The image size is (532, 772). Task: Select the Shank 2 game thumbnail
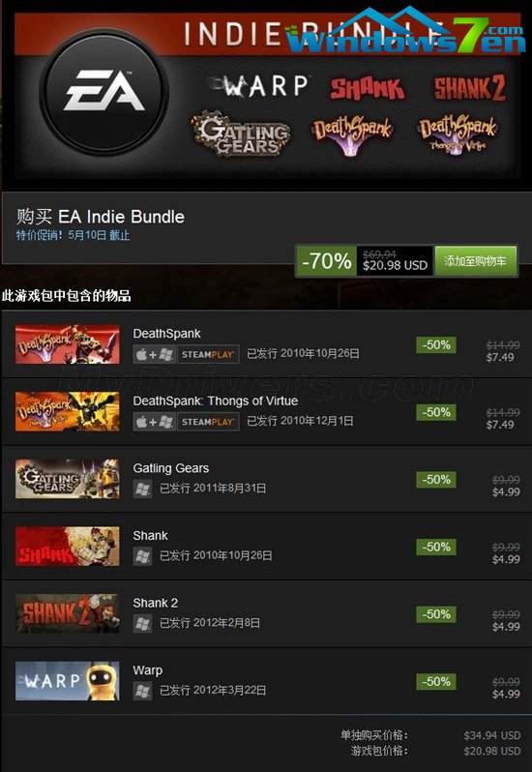[x=68, y=613]
